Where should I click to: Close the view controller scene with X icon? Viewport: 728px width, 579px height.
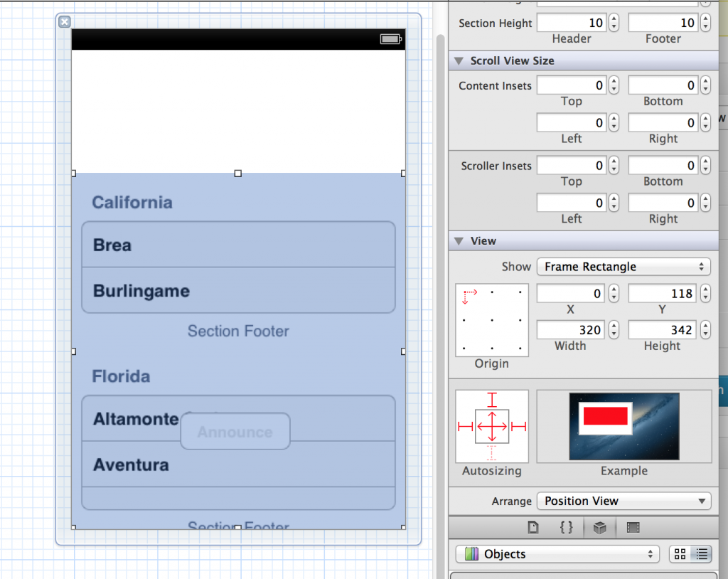pyautogui.click(x=65, y=22)
